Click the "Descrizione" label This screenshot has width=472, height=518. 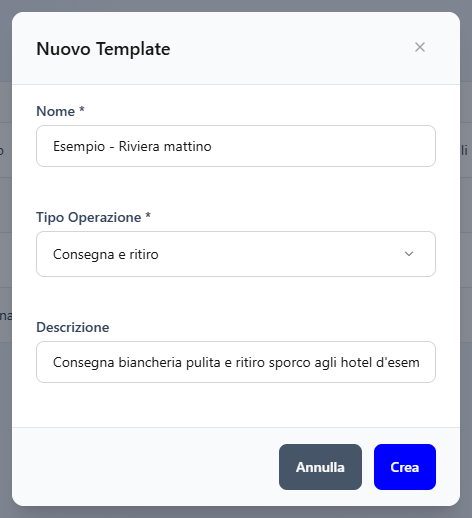click(73, 327)
